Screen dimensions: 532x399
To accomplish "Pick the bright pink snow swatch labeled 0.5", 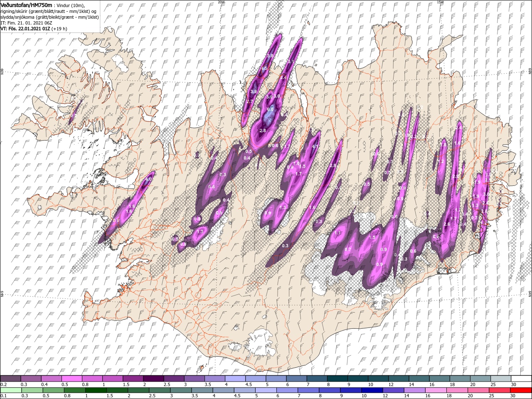I will coord(72,379).
